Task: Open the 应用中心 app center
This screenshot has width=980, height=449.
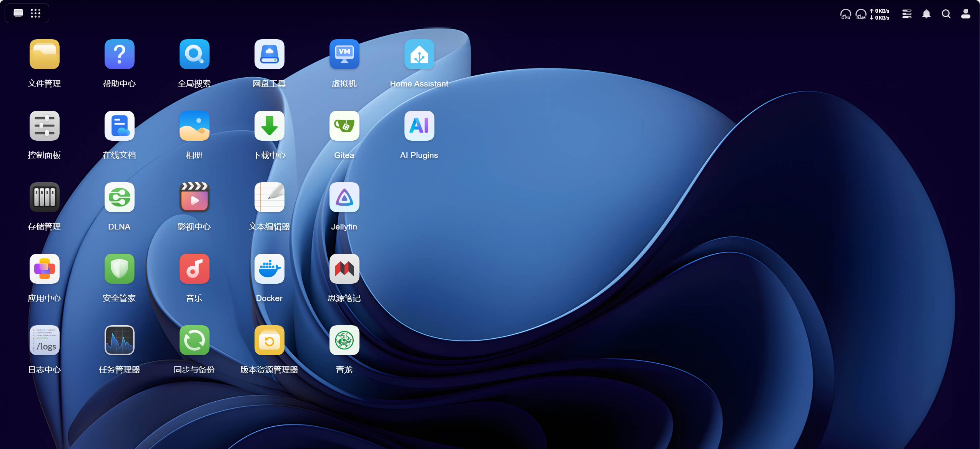Action: click(x=44, y=269)
